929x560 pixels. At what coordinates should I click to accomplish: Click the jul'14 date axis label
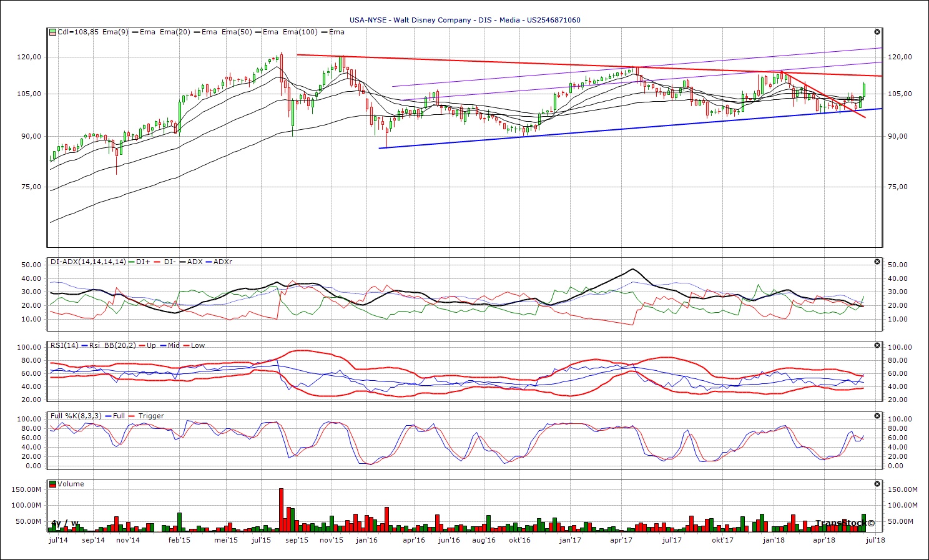pos(58,540)
